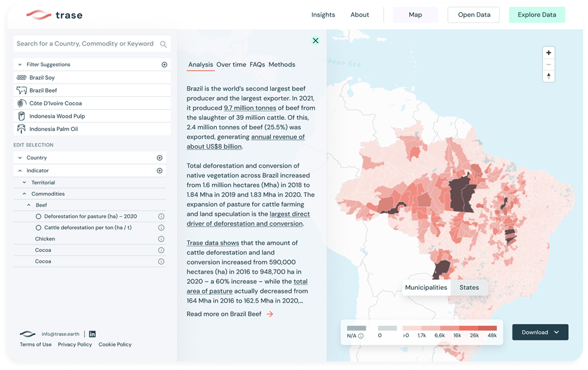Collapse the Indicator section

click(x=20, y=171)
